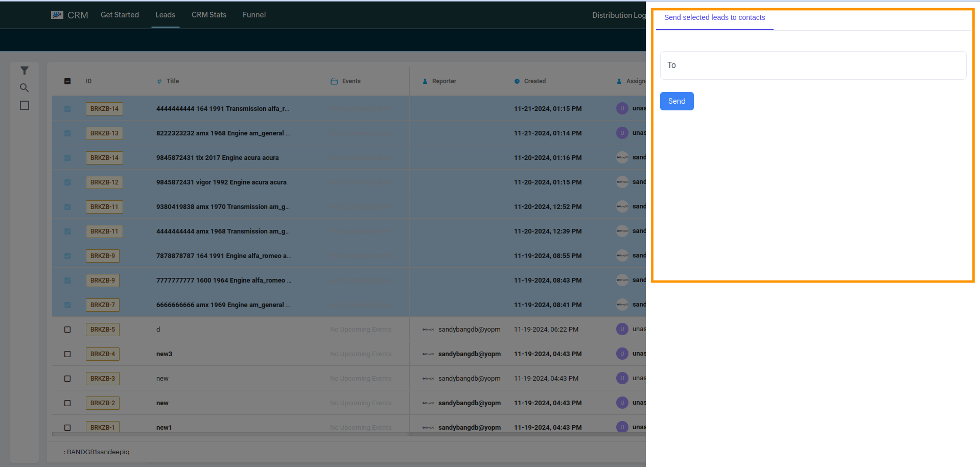Screen dimensions: 980x467
Task: Click reporter avatar in BRKZB-3 row
Action: (x=428, y=379)
